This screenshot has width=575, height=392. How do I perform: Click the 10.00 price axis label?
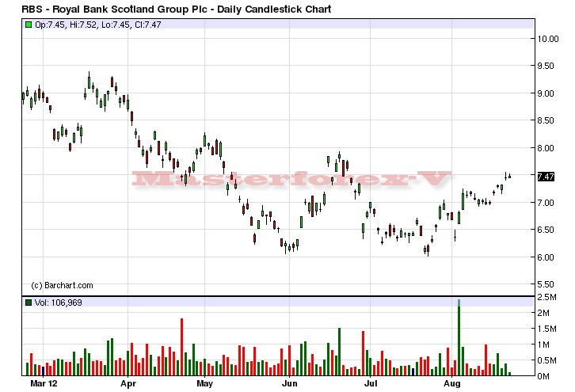(548, 39)
